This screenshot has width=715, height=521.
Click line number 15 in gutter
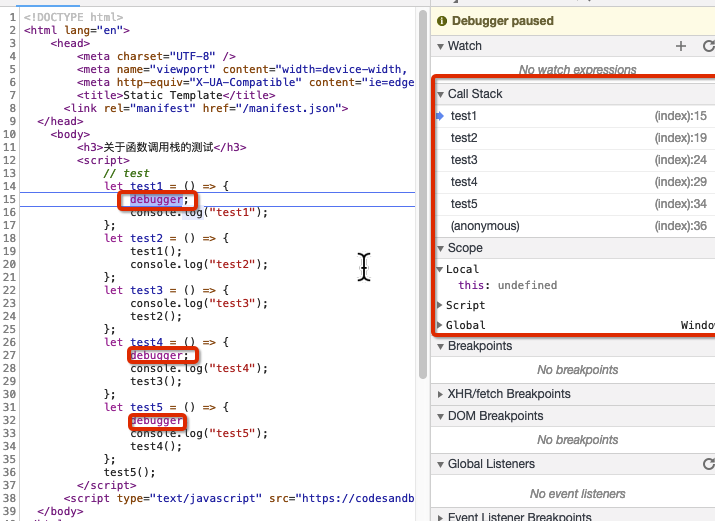point(9,199)
